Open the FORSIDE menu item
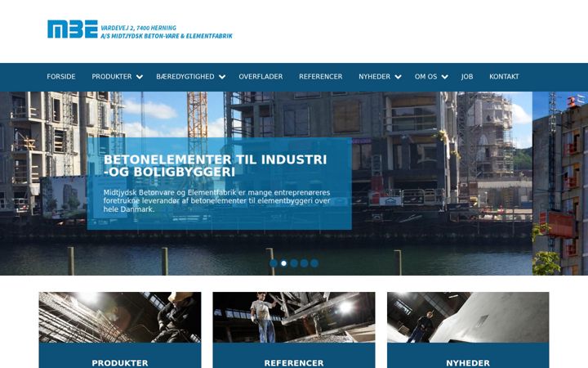 click(x=61, y=77)
